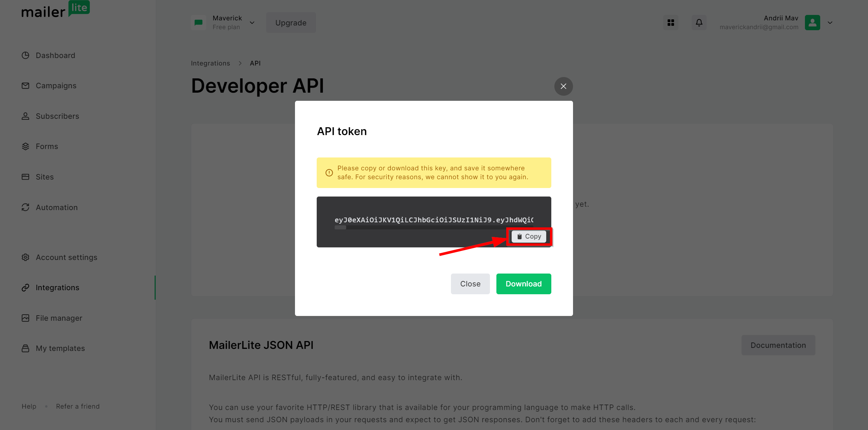868x430 pixels.
Task: Click the Copy button for API token
Action: click(529, 236)
